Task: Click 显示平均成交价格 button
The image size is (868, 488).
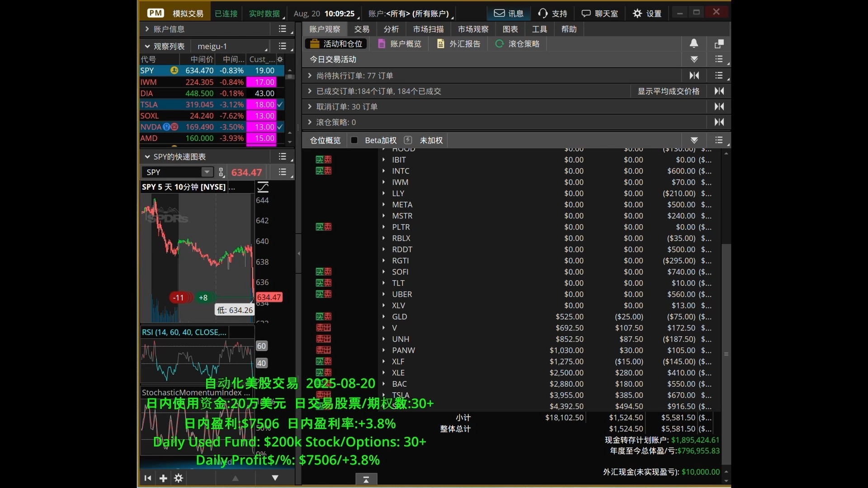Action: (x=668, y=91)
